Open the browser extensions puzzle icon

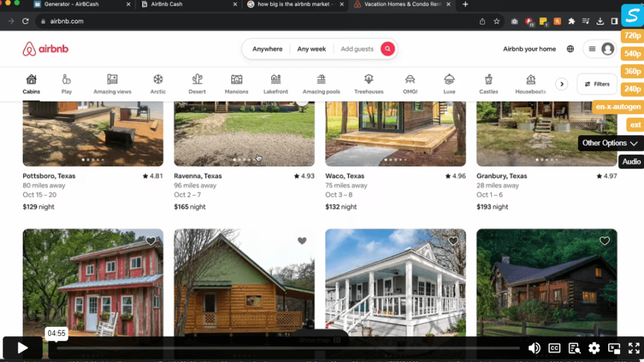(x=571, y=21)
